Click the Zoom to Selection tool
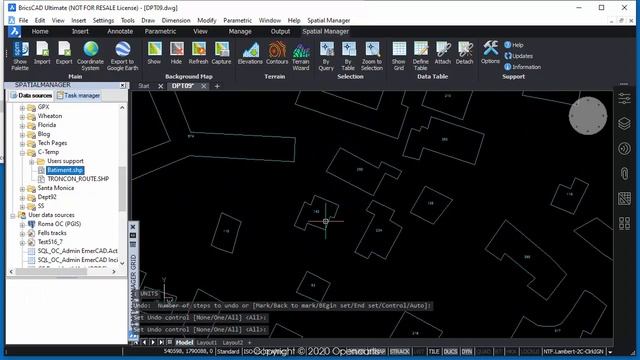 coord(372,56)
